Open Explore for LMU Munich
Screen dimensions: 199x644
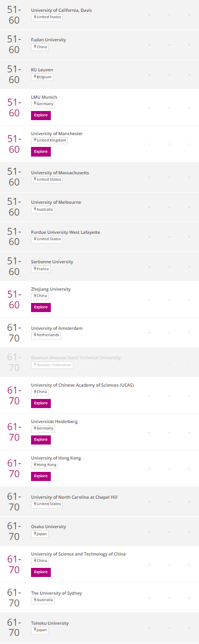click(x=41, y=115)
